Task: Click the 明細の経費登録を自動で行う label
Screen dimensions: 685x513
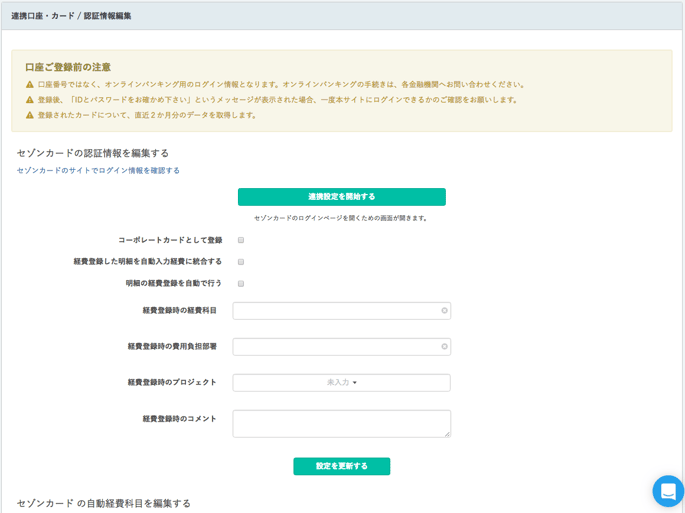Action: [174, 283]
